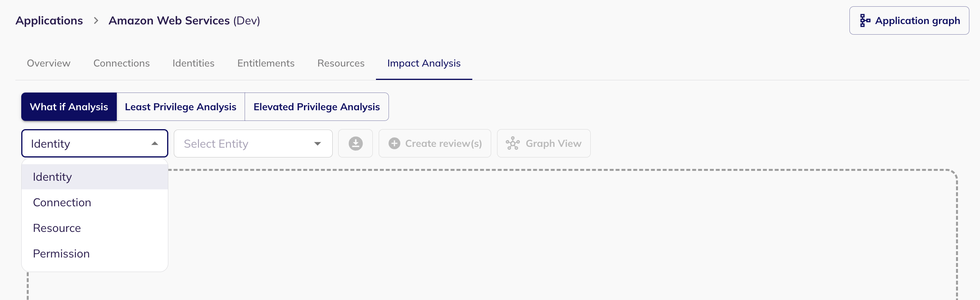Screen dimensions: 980x300
Task: Open the Overview tab
Action: [48, 63]
